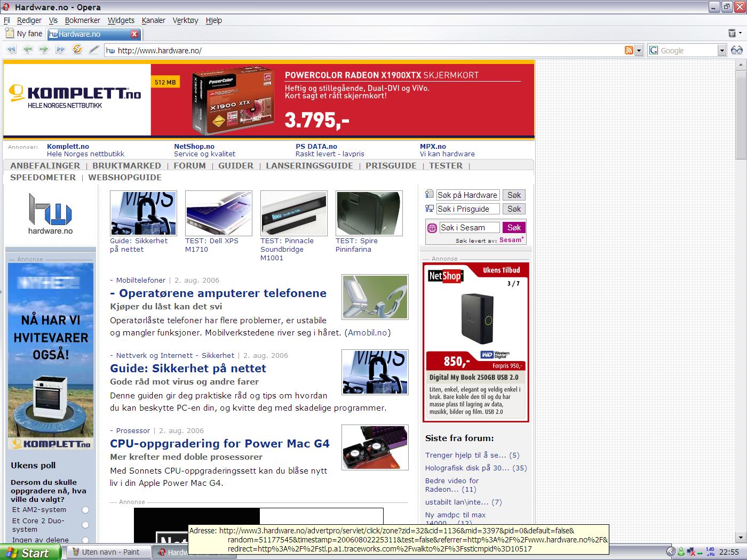Viewport: 747px width, 560px height.
Task: Open the Verktøy menu
Action: (x=185, y=20)
